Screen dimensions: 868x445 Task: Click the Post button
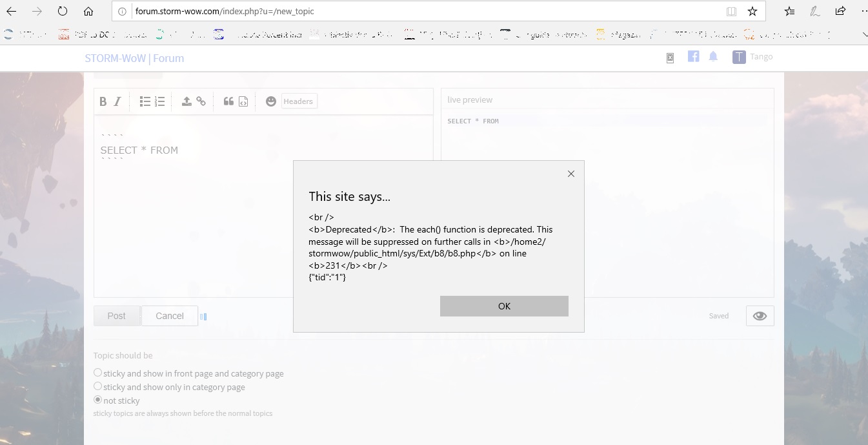[117, 316]
